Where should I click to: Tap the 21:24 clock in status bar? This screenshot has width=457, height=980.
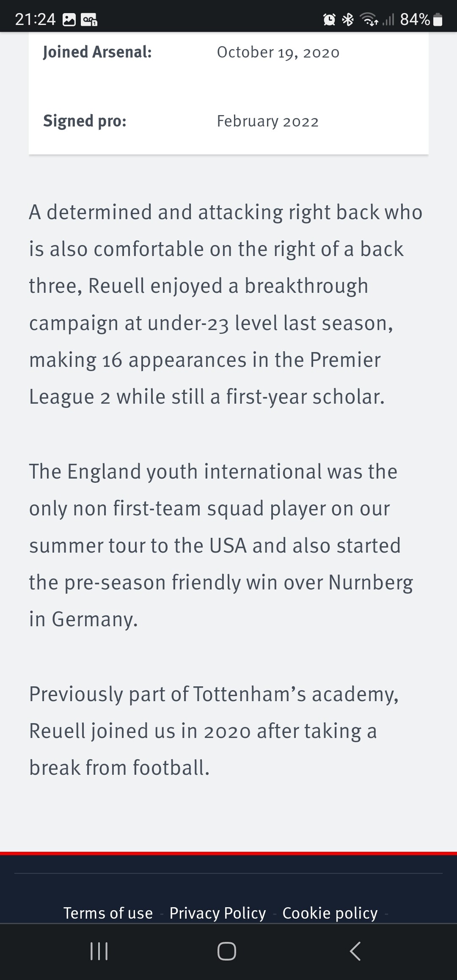coord(35,19)
